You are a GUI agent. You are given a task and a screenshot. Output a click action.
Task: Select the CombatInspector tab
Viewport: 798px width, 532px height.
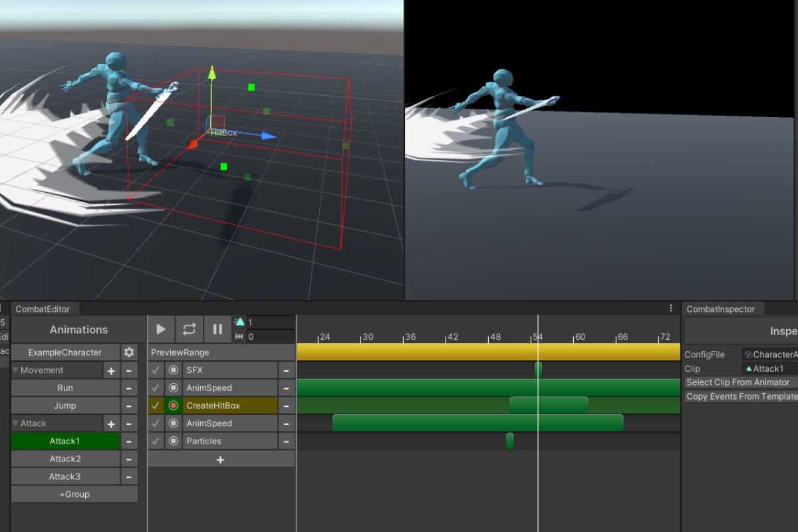click(721, 309)
